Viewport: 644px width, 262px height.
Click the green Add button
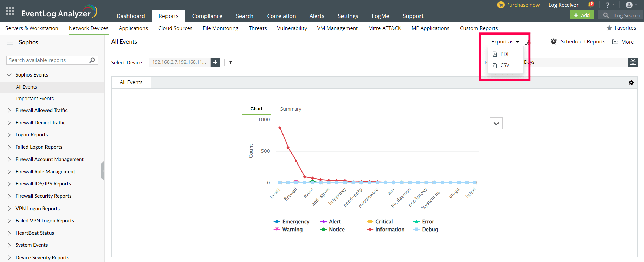(582, 15)
